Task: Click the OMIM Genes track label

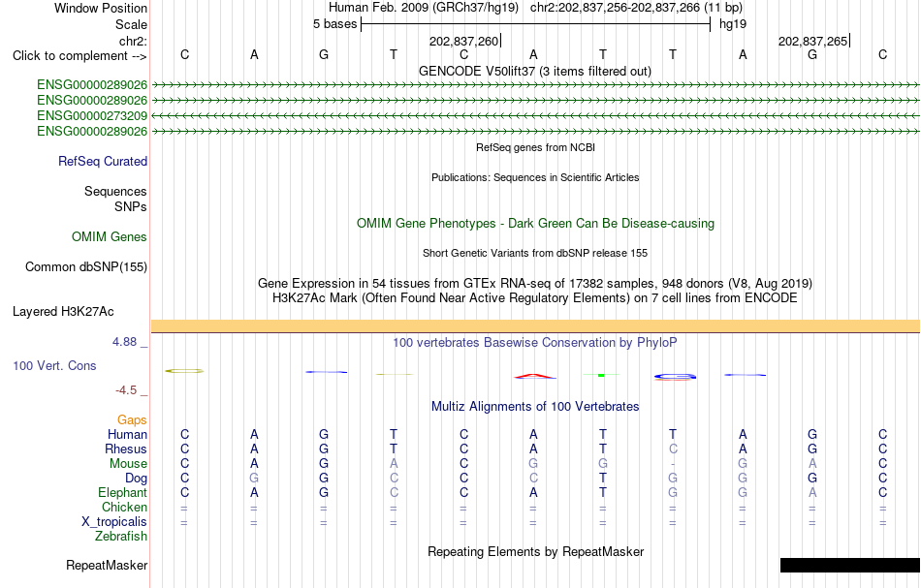Action: click(x=109, y=237)
